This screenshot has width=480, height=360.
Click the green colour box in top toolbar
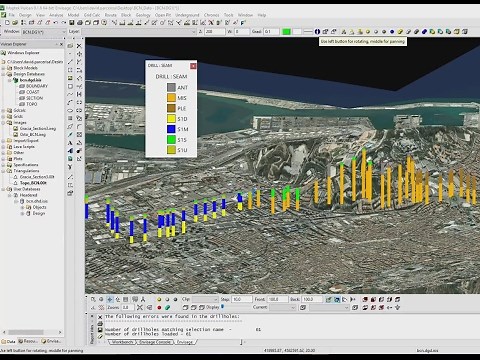point(286,32)
